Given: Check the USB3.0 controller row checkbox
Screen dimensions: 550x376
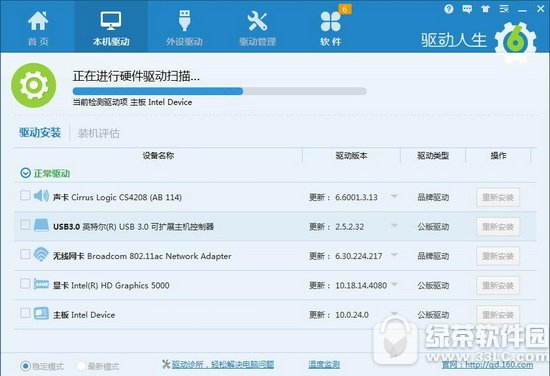Looking at the screenshot, I should [25, 225].
